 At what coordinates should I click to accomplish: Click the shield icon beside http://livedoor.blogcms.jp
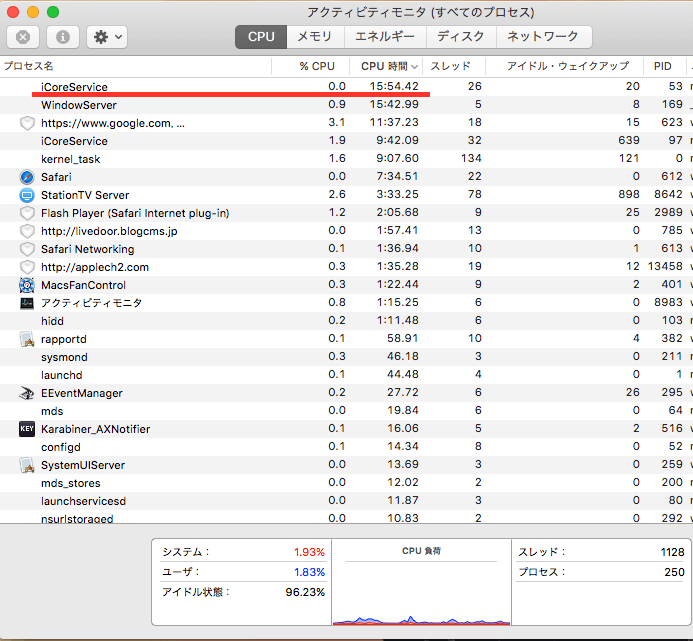[27, 231]
